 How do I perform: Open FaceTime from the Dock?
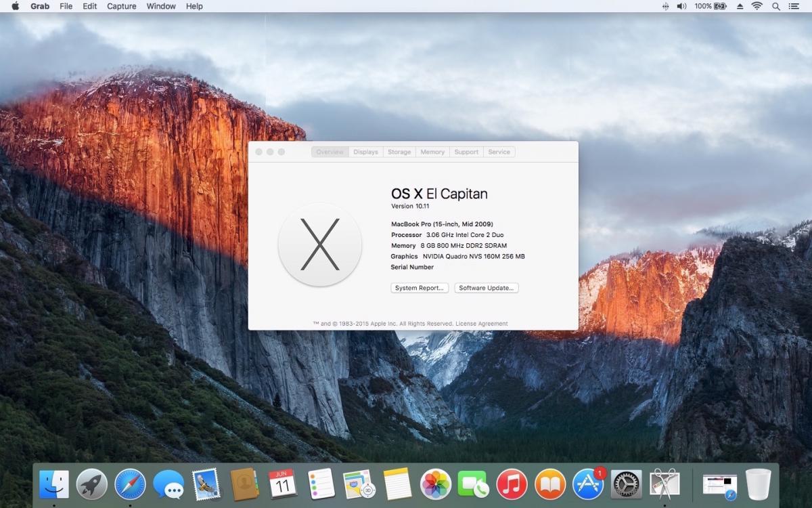coord(474,484)
